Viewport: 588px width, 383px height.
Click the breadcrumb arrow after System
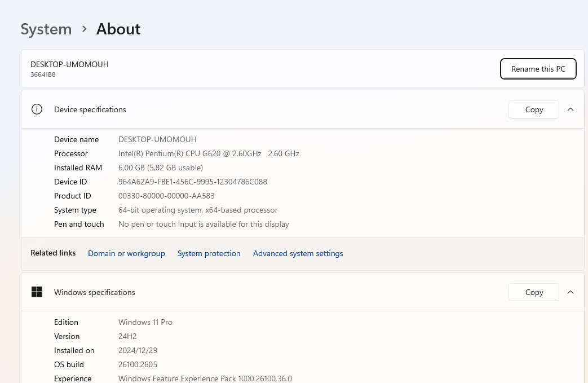click(x=84, y=29)
